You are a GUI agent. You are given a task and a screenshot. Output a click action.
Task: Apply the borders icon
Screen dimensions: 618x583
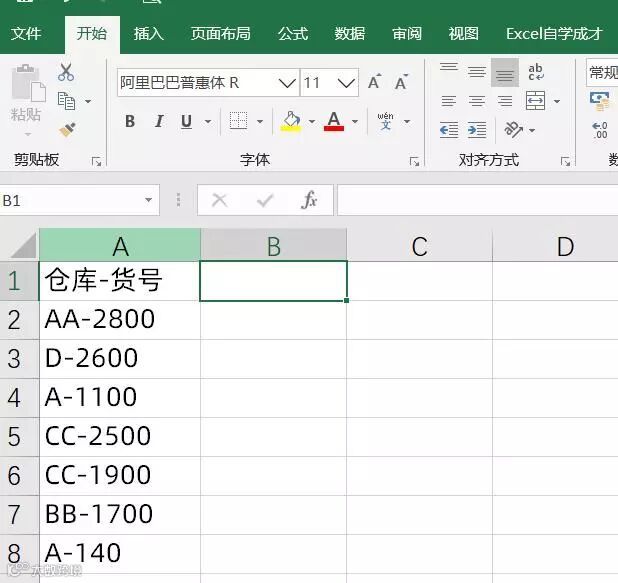pyautogui.click(x=238, y=121)
